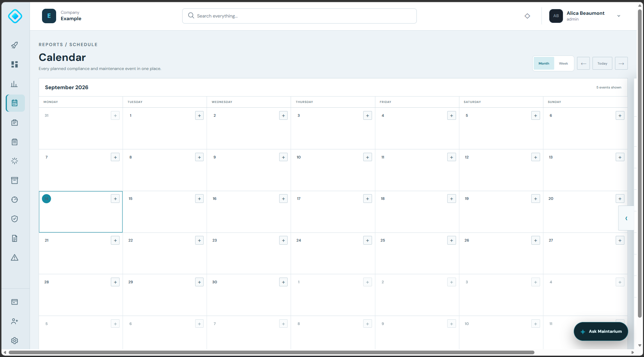Open the shield check compliance sidebar icon
The image size is (644, 357).
click(14, 219)
